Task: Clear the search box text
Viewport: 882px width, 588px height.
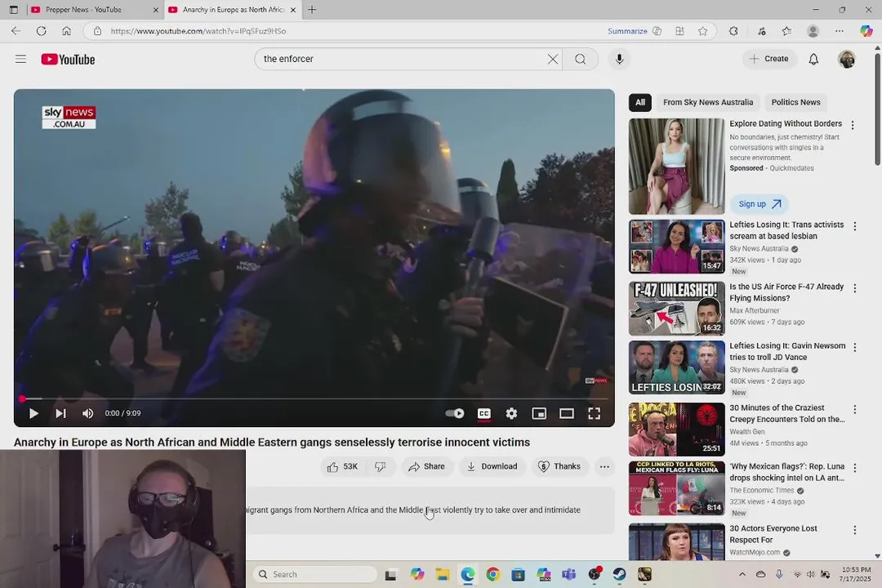Action: click(553, 59)
